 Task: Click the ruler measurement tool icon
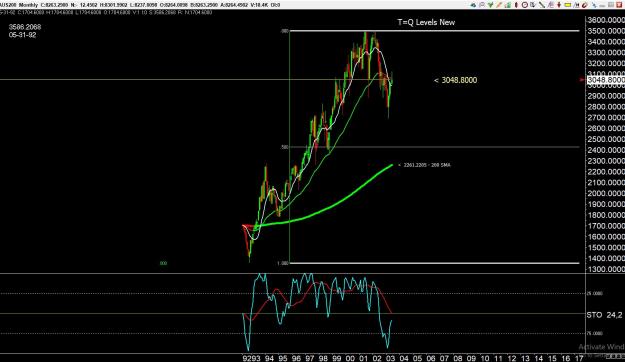(576, 5)
